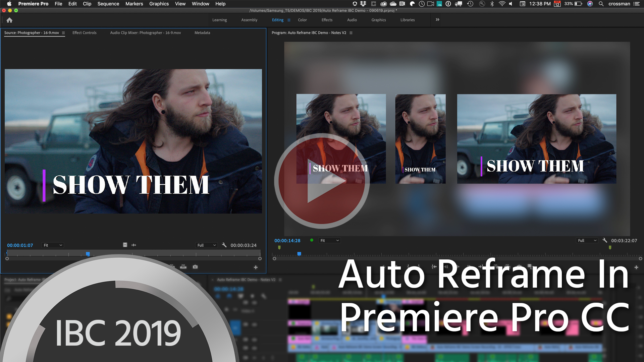Click the Source duration 00:00:03:24

point(244,245)
